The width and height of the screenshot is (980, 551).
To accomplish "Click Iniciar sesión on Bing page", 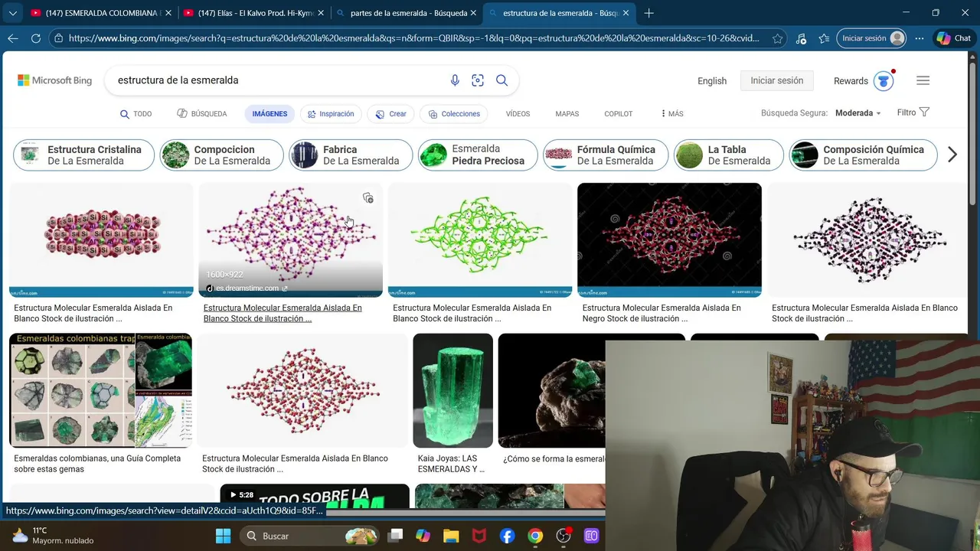I will click(x=776, y=80).
